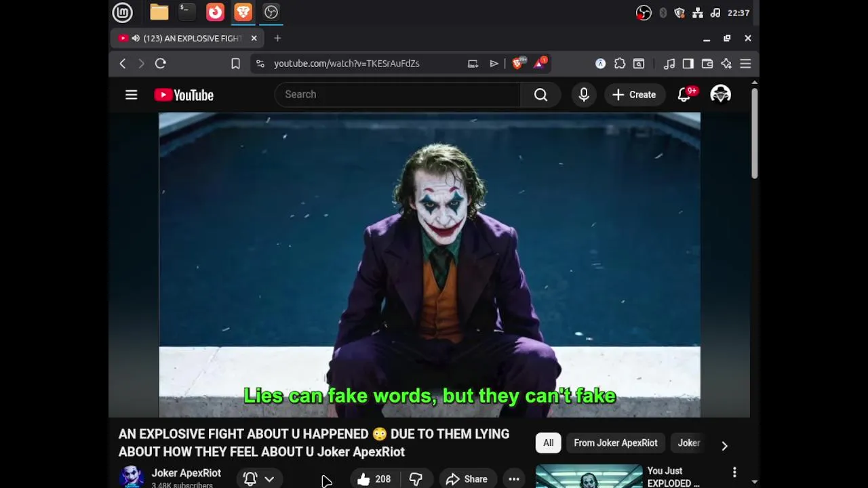Like the video with 208 likes

click(374, 479)
